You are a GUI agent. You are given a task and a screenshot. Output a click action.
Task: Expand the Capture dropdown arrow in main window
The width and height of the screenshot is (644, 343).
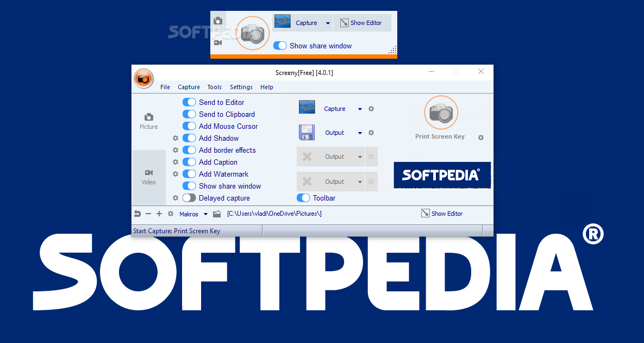(x=360, y=109)
